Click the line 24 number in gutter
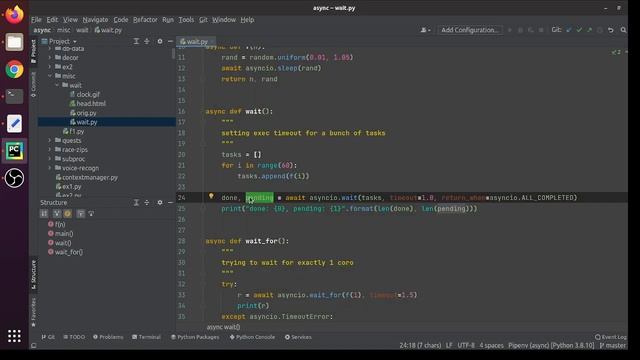The image size is (640, 360). pos(182,198)
